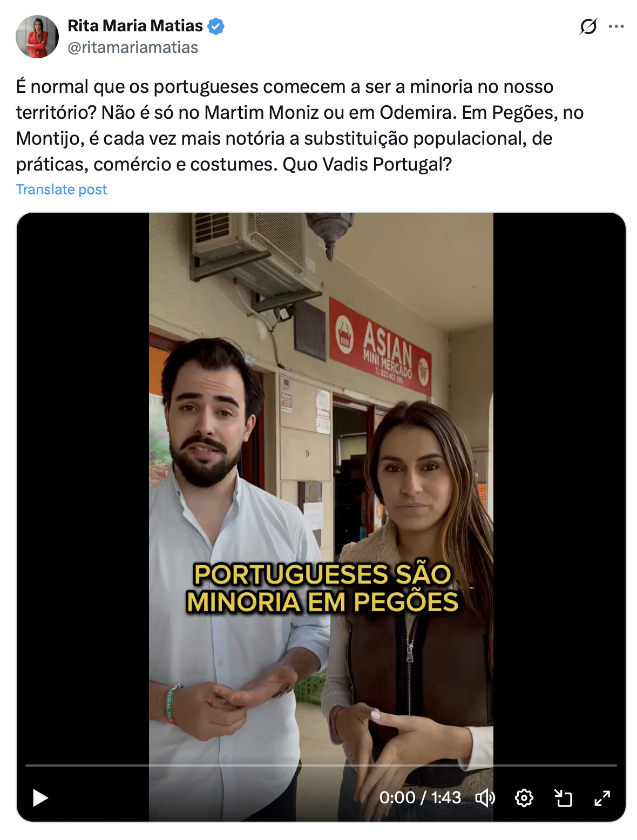The height and width of the screenshot is (840, 637).
Task: Open the three-dot more options menu
Action: pos(616,26)
